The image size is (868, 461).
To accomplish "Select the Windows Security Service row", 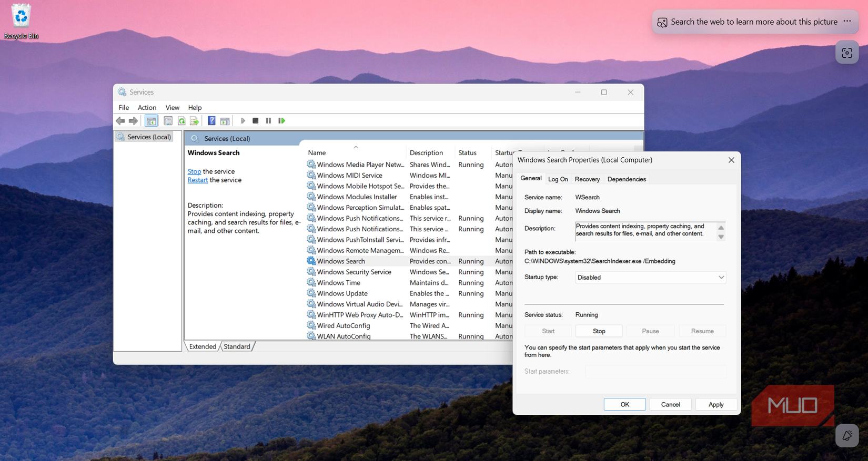I will click(x=409, y=272).
